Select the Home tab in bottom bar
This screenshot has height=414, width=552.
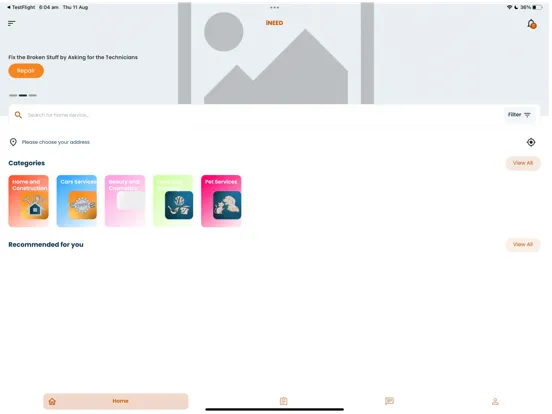coord(116,401)
